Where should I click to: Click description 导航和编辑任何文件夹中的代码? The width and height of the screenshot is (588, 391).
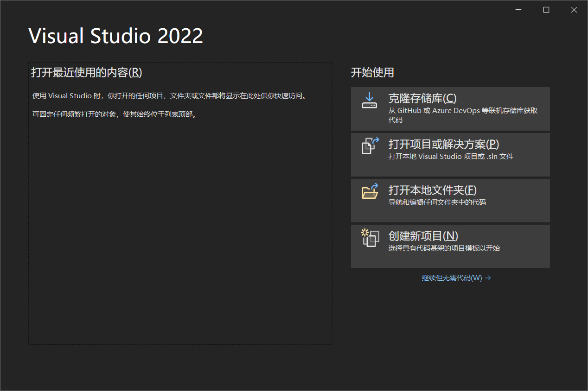437,202
